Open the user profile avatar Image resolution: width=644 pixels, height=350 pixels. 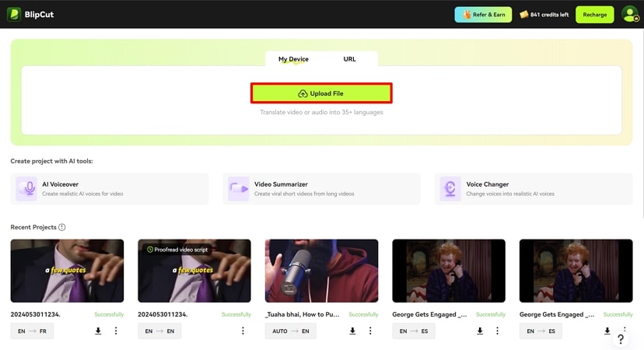click(630, 14)
